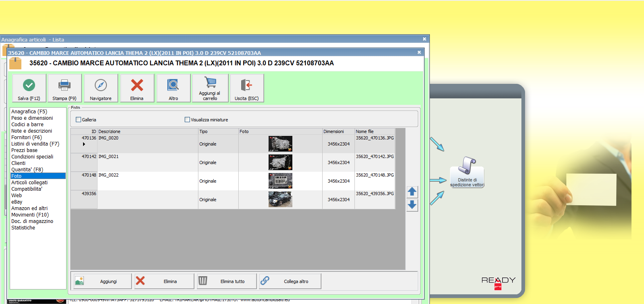Click Tipo column header
644x304 pixels.
pyautogui.click(x=218, y=131)
